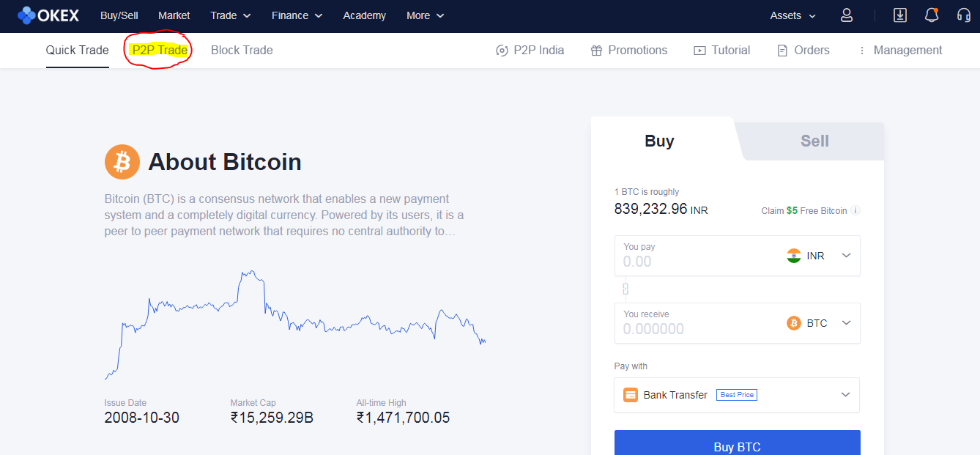The height and width of the screenshot is (455, 980).
Task: Open Buy/Sell in top navigation
Action: click(x=119, y=15)
